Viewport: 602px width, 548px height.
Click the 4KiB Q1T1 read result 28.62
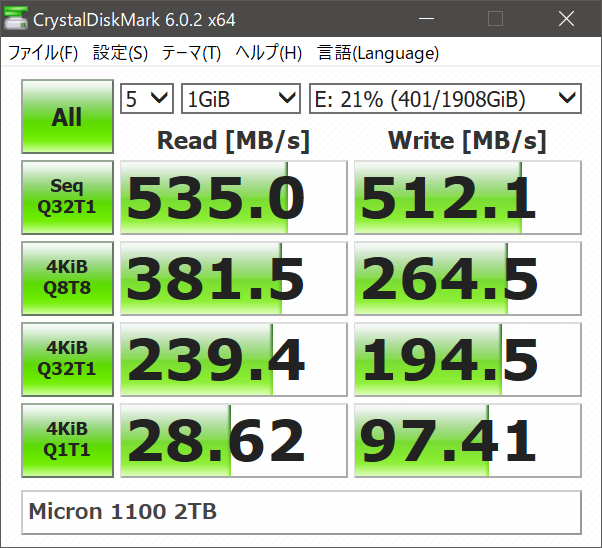(x=234, y=440)
